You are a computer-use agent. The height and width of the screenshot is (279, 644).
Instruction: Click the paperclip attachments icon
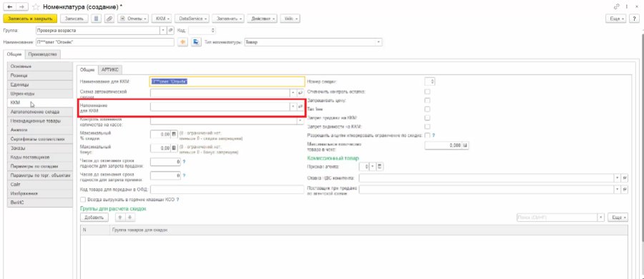109,19
